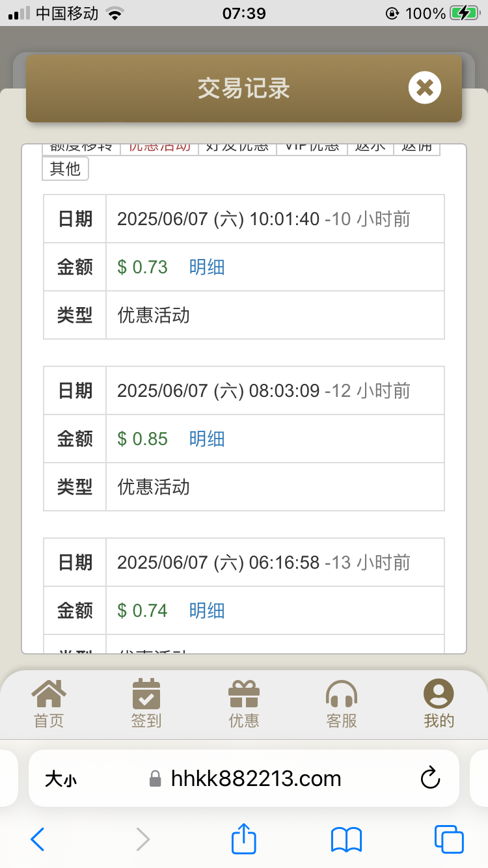Tap Safari share icon

[x=244, y=839]
